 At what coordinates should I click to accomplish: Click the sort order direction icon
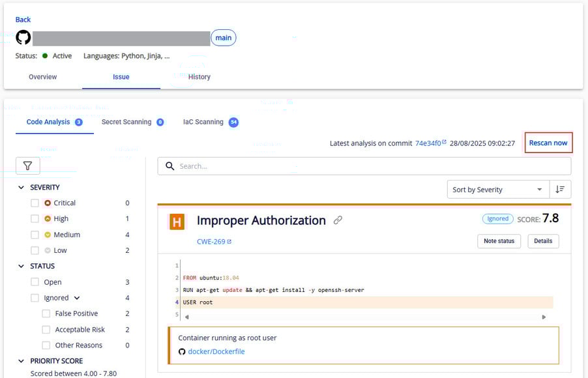click(x=560, y=190)
